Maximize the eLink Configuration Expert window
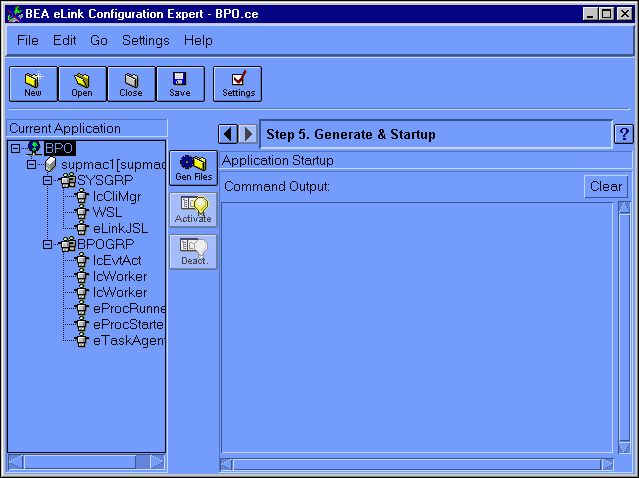This screenshot has width=639, height=478. click(607, 14)
